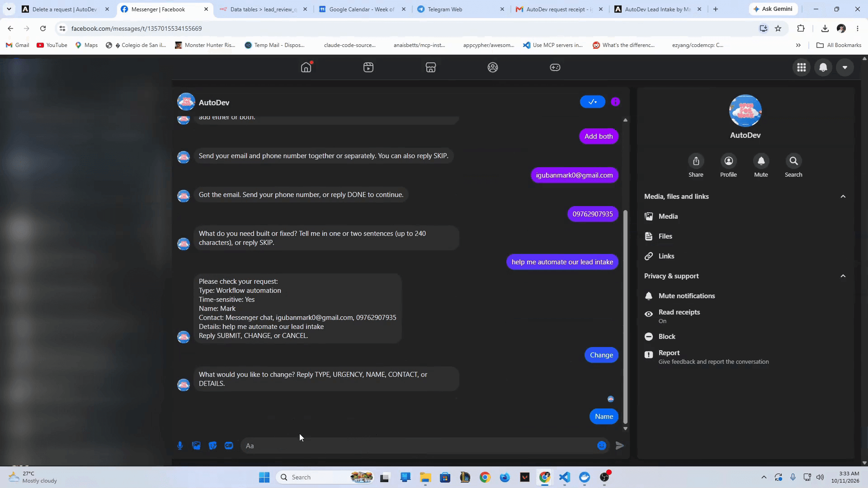This screenshot has height=488, width=868.
Task: Click the large AutoDev profile picture in side panel
Action: click(x=745, y=111)
